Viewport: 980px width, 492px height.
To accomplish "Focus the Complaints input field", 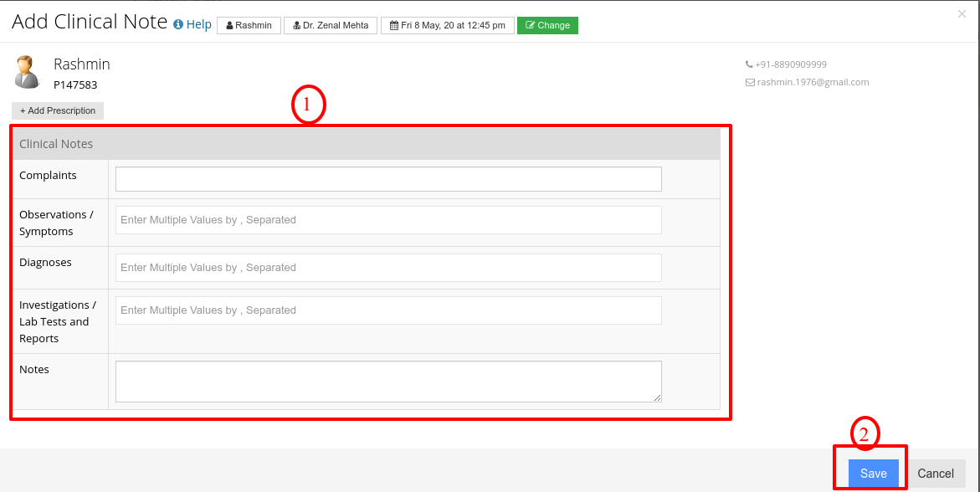I will point(388,179).
